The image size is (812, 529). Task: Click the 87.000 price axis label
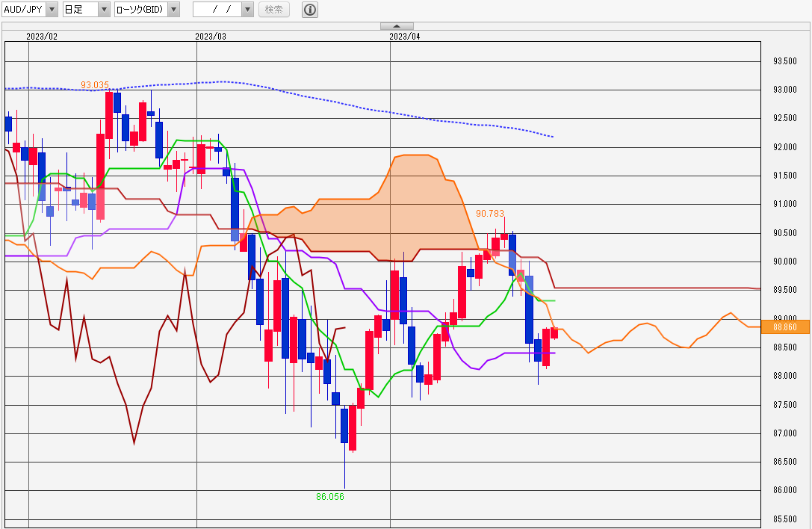pos(785,433)
